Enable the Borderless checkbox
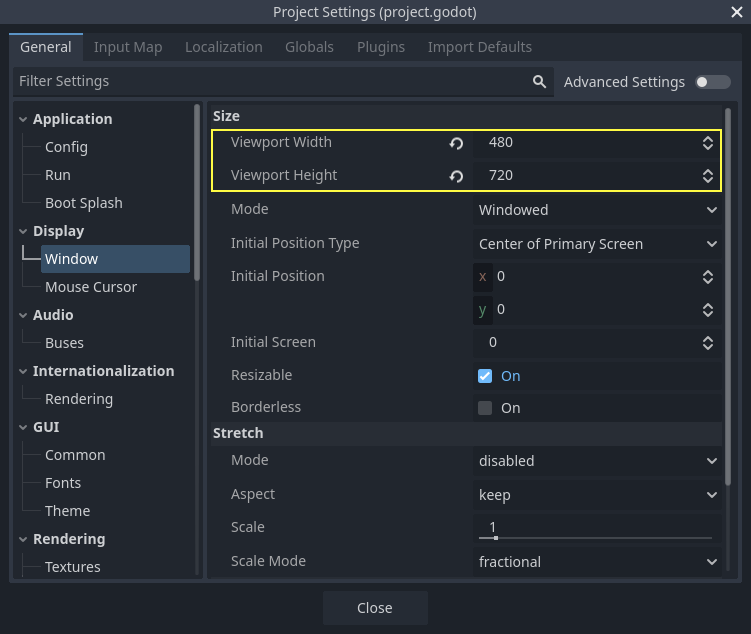Viewport: 751px width, 634px height. click(x=485, y=408)
